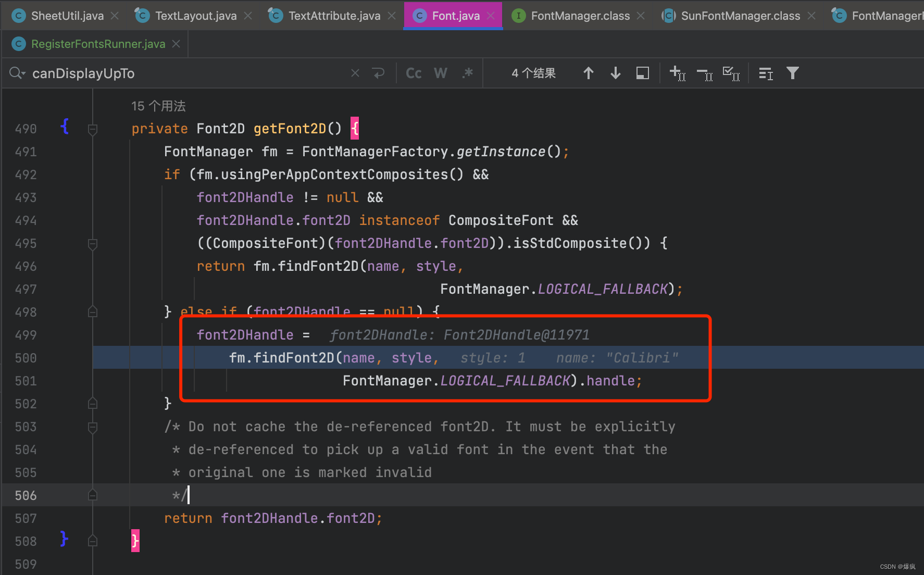Close the RegisterFontsRunner.java tab

176,44
